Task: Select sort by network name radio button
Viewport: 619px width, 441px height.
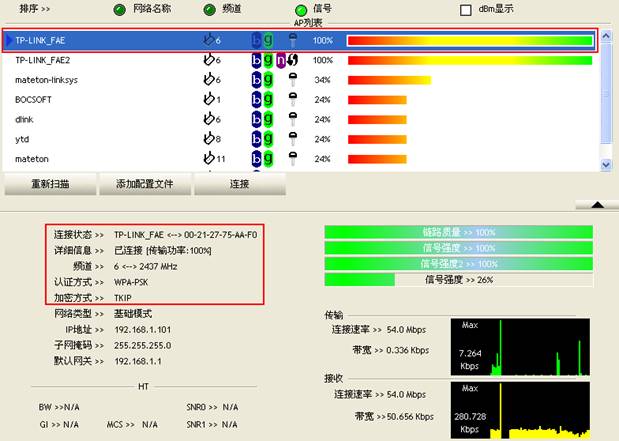Action: pyautogui.click(x=119, y=10)
